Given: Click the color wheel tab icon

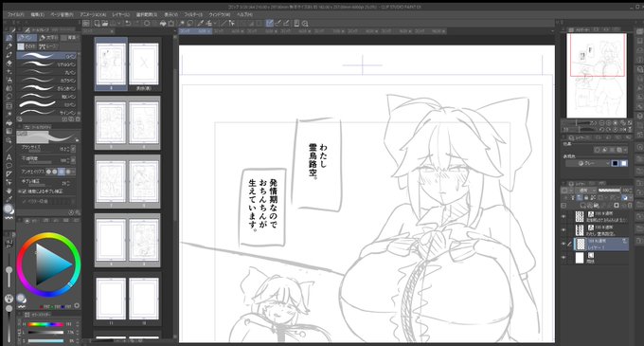Looking at the screenshot, I should click(x=27, y=221).
